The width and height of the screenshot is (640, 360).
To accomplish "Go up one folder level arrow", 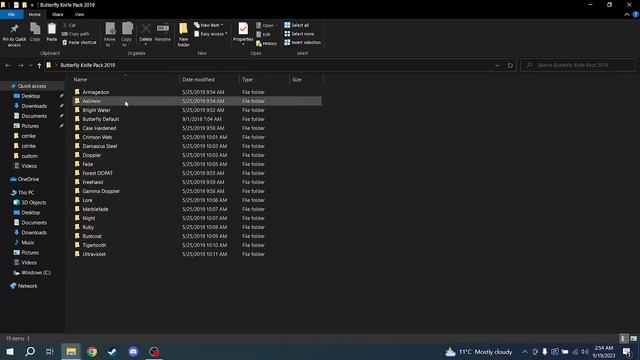I will coord(39,65).
